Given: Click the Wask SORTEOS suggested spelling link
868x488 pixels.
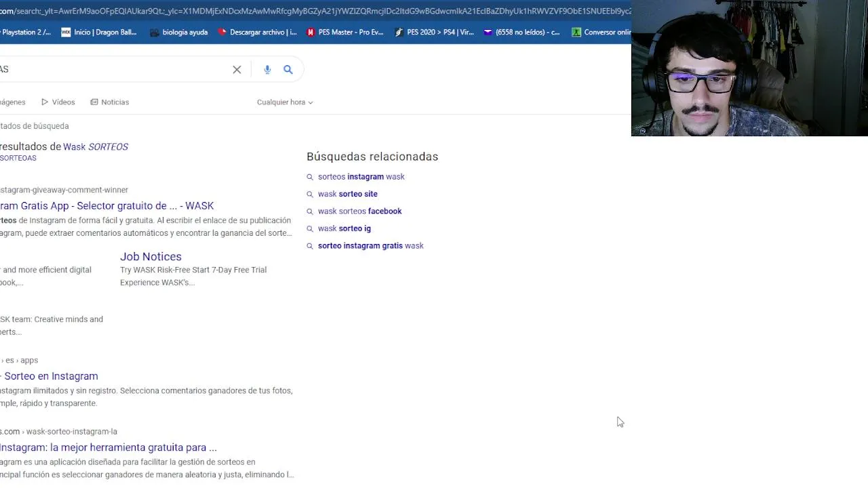Looking at the screenshot, I should click(96, 146).
